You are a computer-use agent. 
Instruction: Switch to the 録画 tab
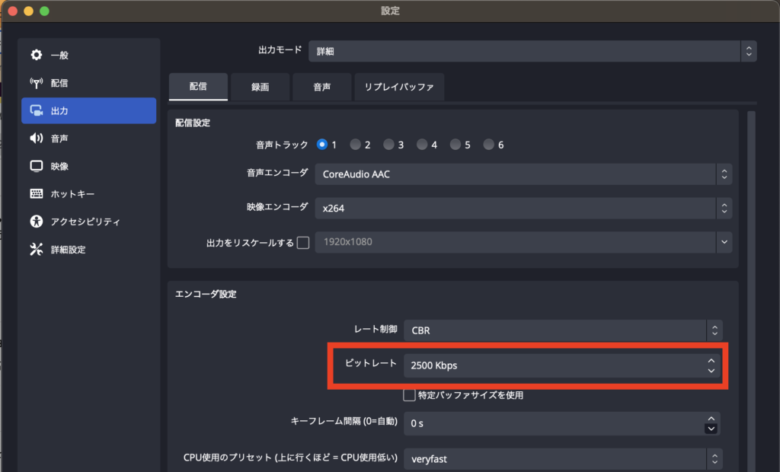click(x=260, y=87)
